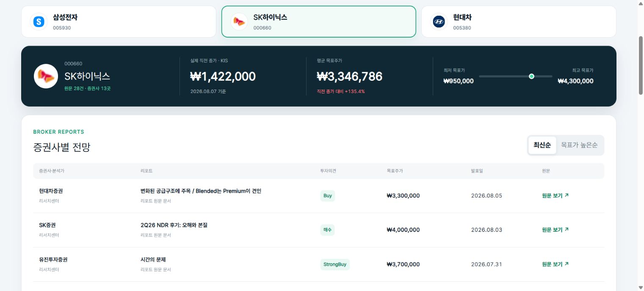The image size is (644, 291).
Task: Click the large SK하이닉스 logo in dark banner
Action: [x=46, y=76]
